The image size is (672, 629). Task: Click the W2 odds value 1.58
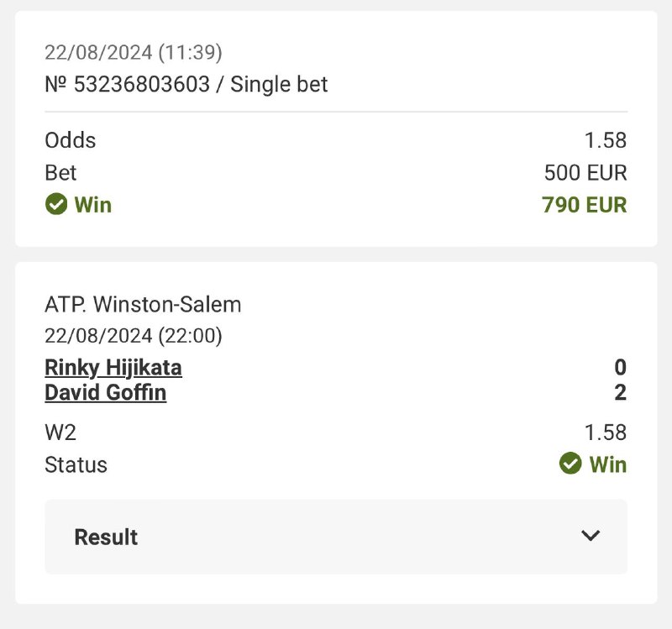605,432
